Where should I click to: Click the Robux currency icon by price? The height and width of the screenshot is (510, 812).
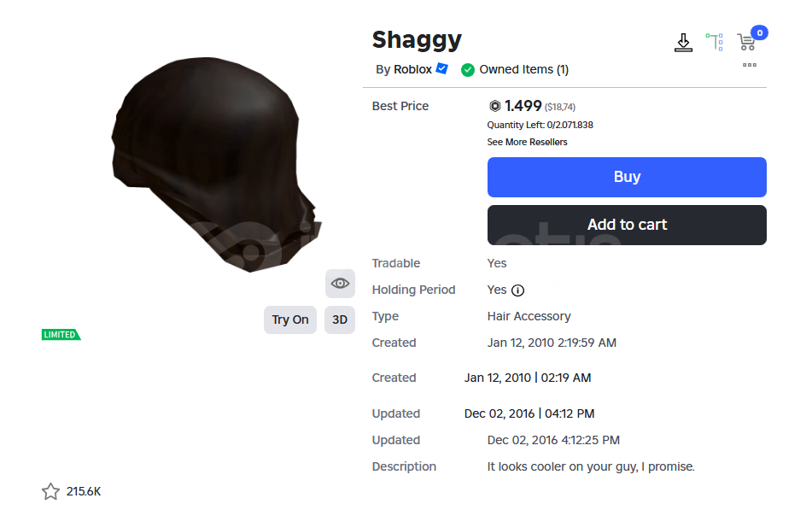[x=494, y=106]
